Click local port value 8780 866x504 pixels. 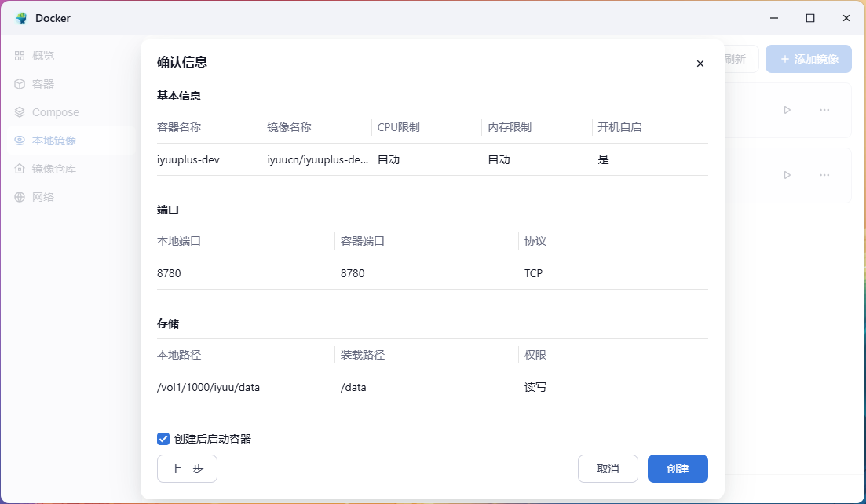coord(169,273)
